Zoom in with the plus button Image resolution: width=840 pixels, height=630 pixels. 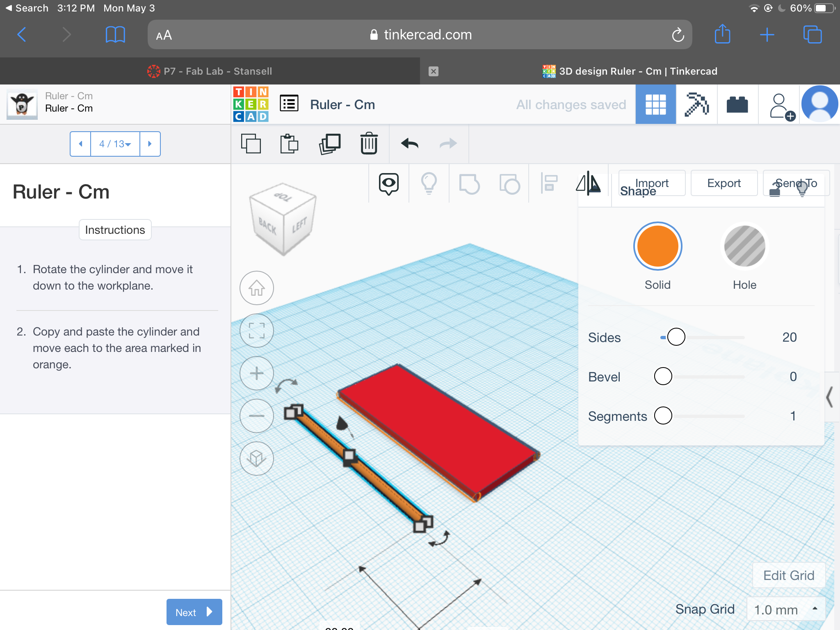pos(257,373)
